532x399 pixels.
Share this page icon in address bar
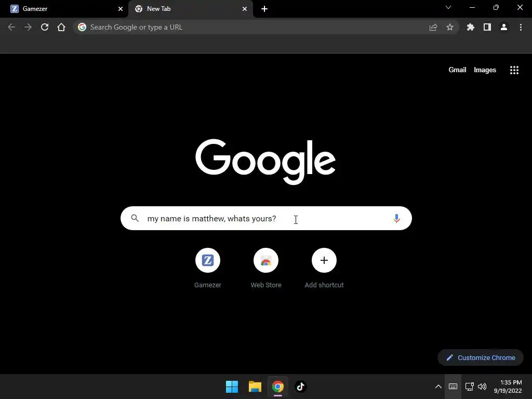[433, 27]
